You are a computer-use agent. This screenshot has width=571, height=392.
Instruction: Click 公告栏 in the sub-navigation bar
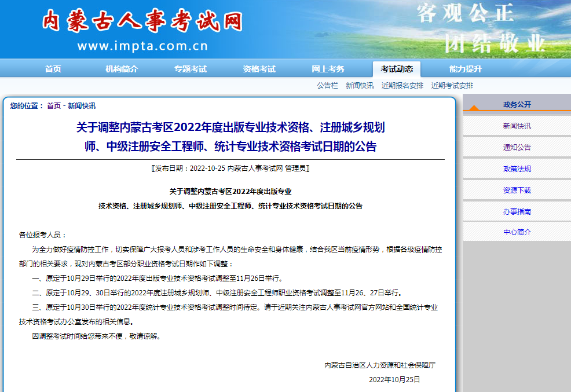327,86
